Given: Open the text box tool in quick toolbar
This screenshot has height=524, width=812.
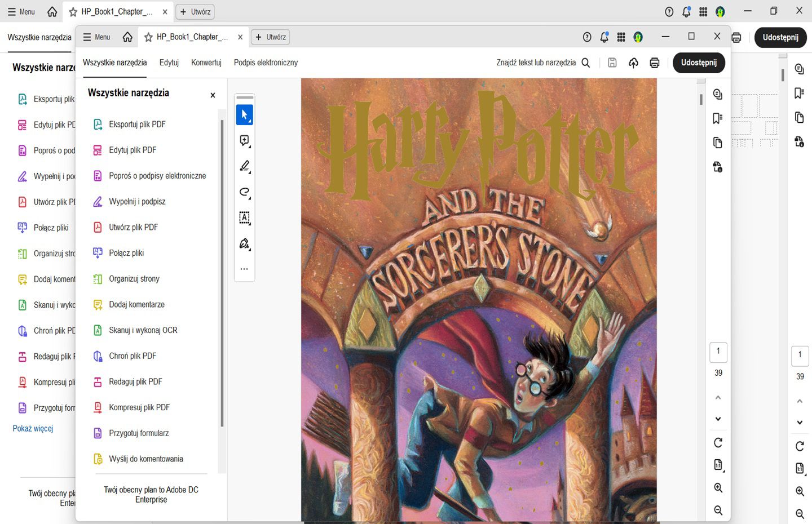Looking at the screenshot, I should click(x=244, y=217).
